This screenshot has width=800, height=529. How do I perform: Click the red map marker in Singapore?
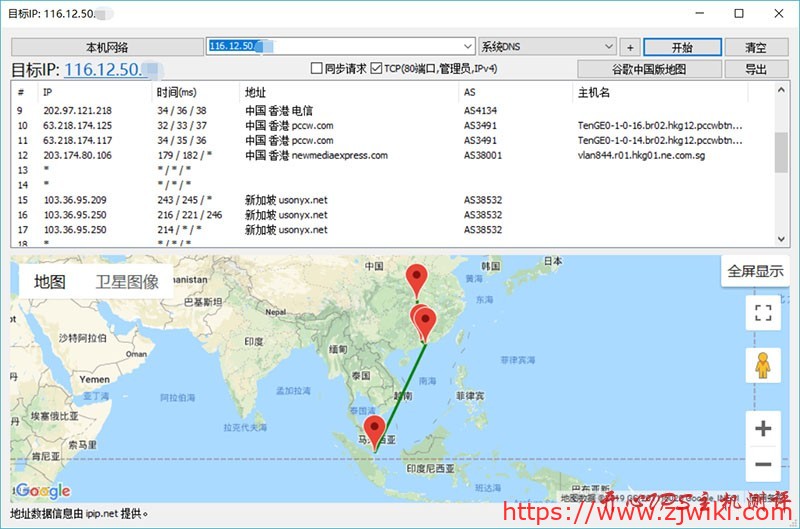click(375, 431)
